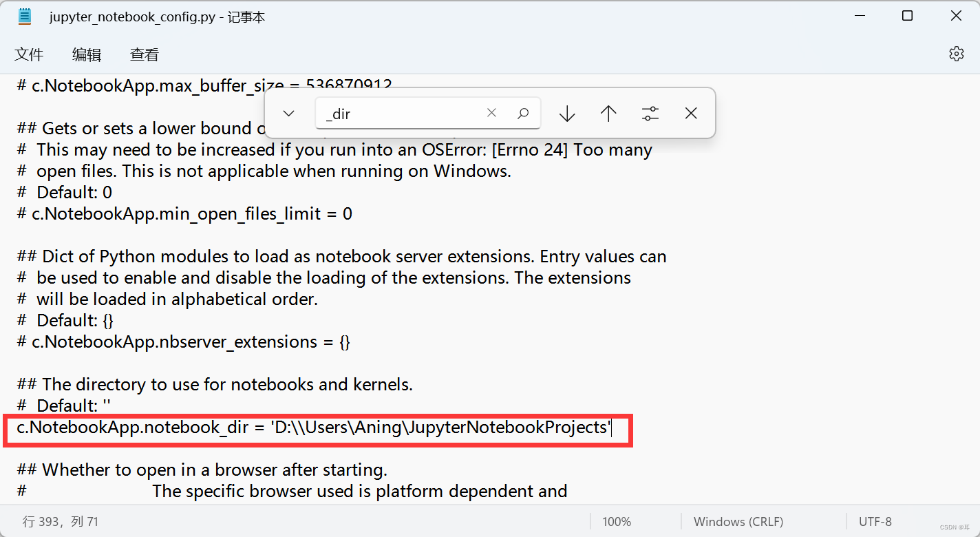Click the Notepad app icon in title bar
The image size is (980, 537).
[x=25, y=17]
